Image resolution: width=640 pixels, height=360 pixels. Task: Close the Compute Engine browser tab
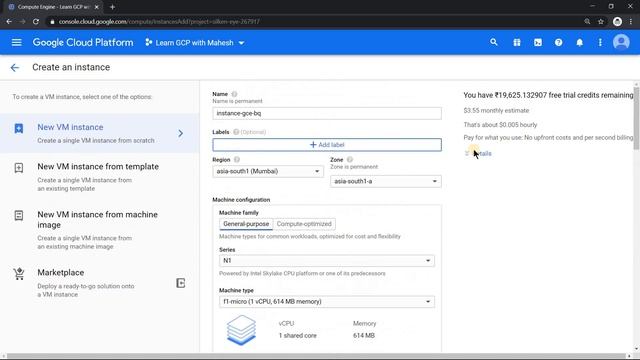97,7
